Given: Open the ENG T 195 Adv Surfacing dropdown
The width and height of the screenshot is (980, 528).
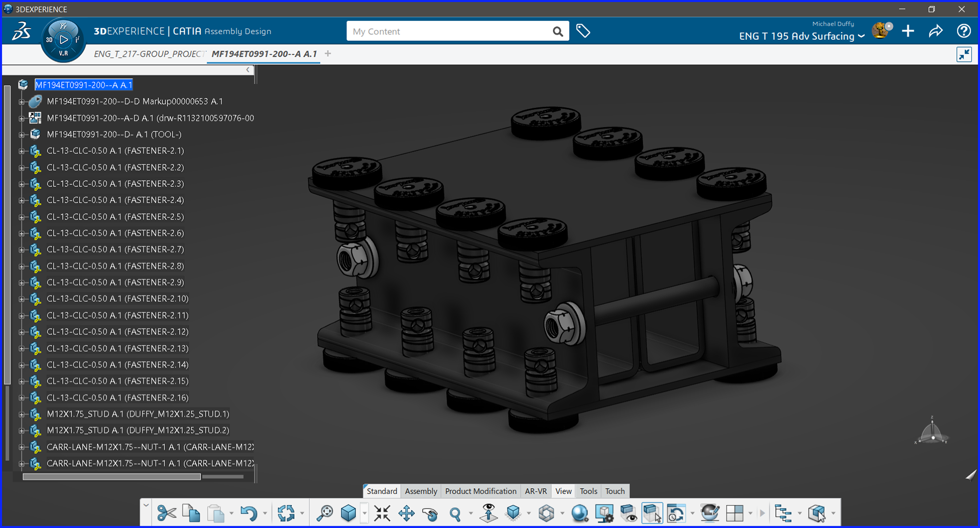Looking at the screenshot, I should tap(801, 36).
